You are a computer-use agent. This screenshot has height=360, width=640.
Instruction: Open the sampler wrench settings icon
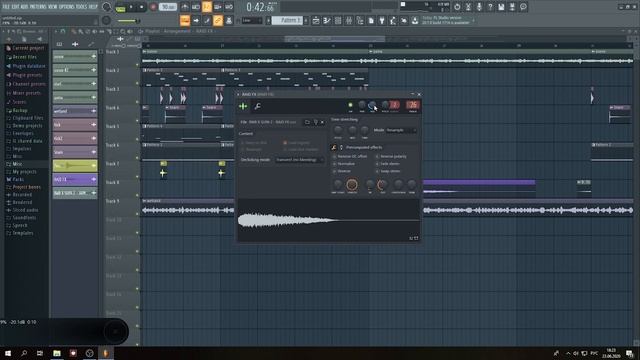click(258, 107)
